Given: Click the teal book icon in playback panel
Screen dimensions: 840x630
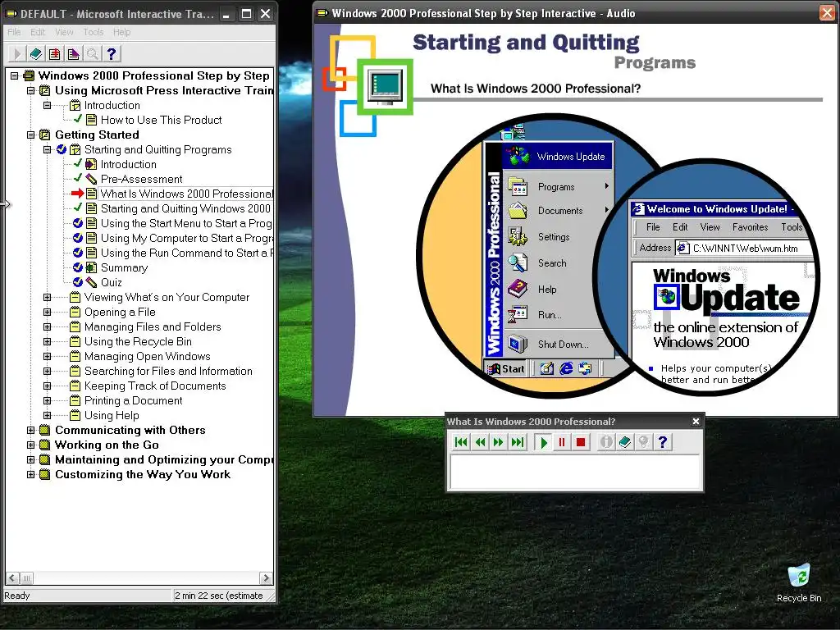Looking at the screenshot, I should click(x=624, y=442).
